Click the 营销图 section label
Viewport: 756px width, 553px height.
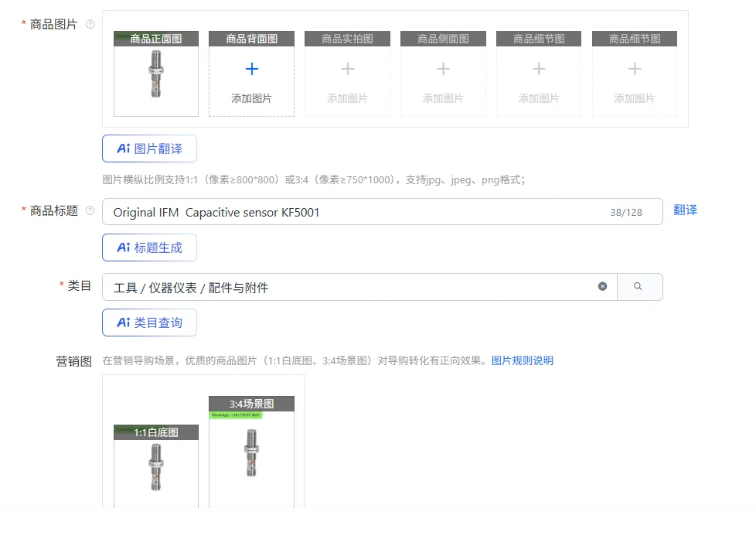click(73, 361)
